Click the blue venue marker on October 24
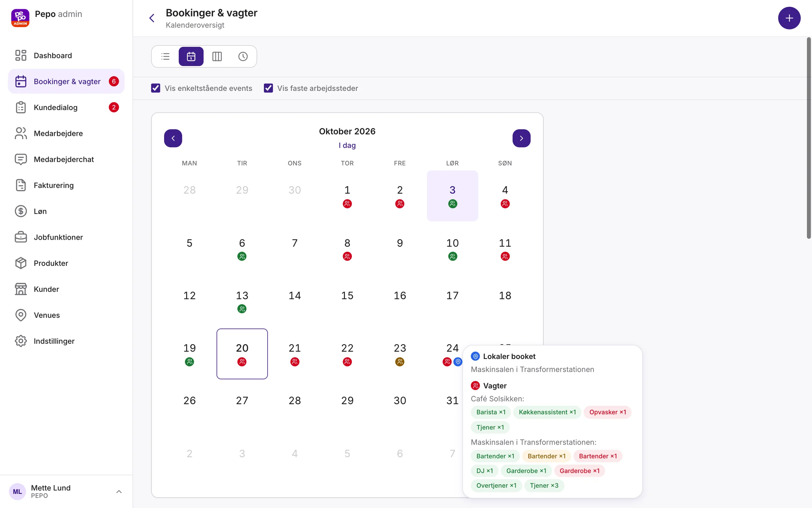Image resolution: width=812 pixels, height=508 pixels. 458,362
